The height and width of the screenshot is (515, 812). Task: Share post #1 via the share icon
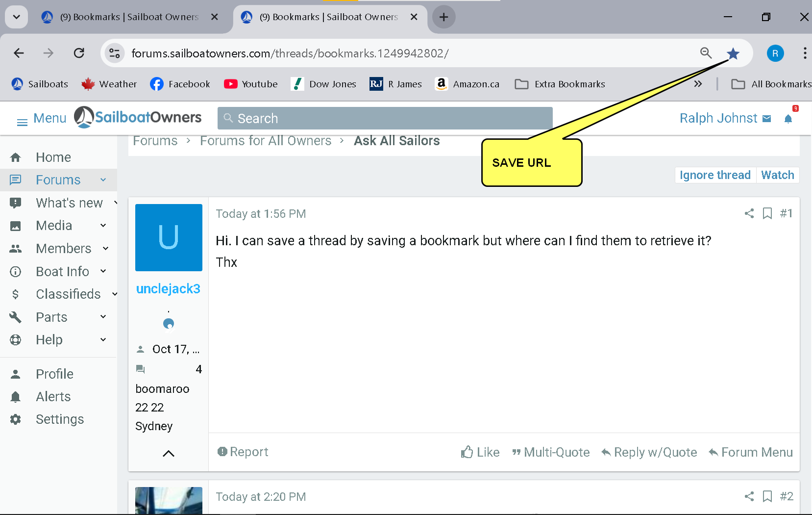pyautogui.click(x=749, y=213)
